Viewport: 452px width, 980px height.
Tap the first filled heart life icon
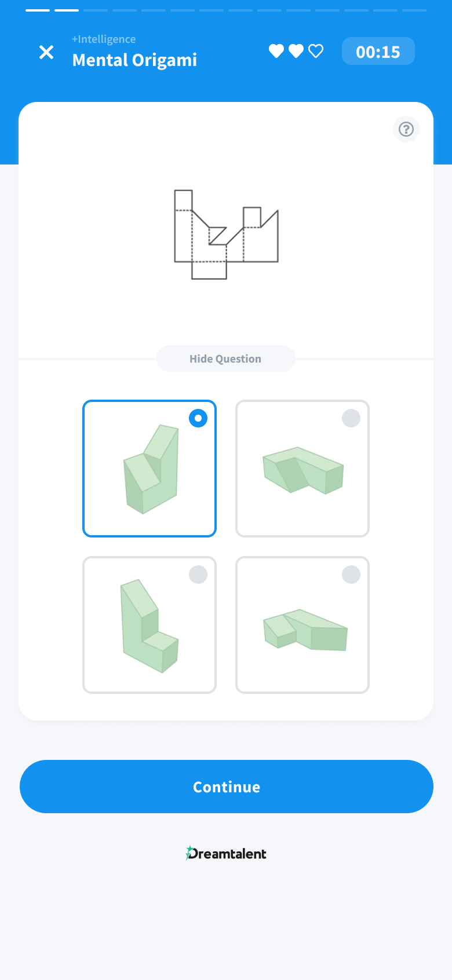pyautogui.click(x=276, y=51)
